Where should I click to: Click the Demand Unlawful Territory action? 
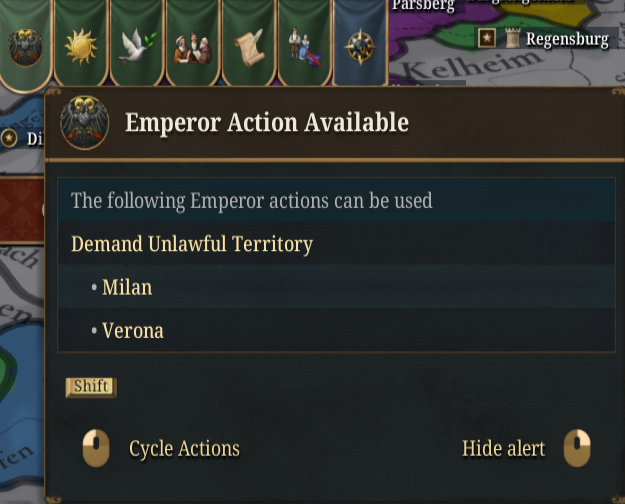click(x=192, y=244)
